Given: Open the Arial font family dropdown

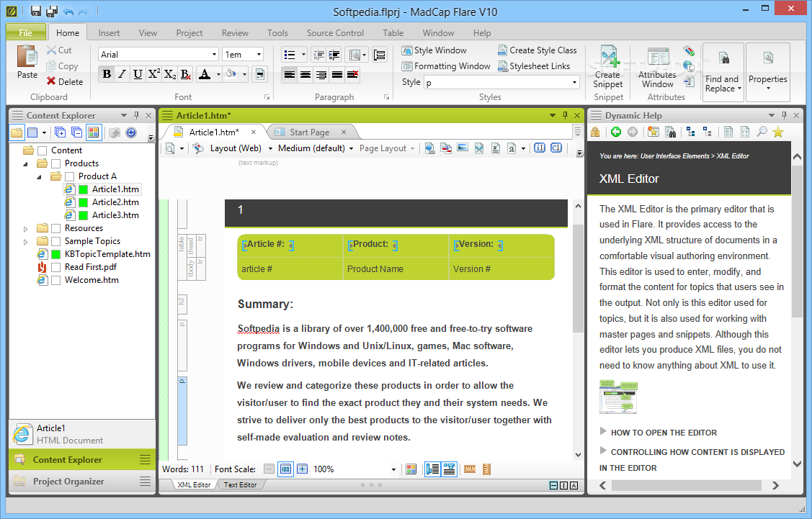Looking at the screenshot, I should pyautogui.click(x=214, y=54).
